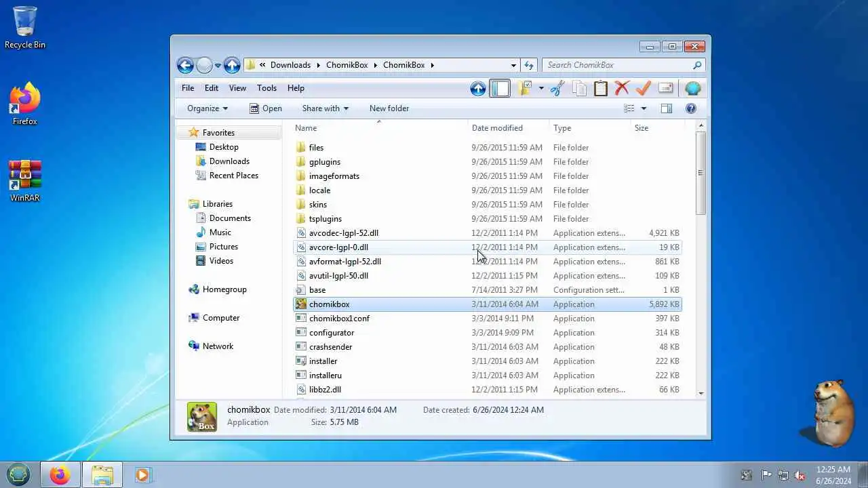Screen dimensions: 868x488
Task: Select Music library
Action: tap(220, 232)
